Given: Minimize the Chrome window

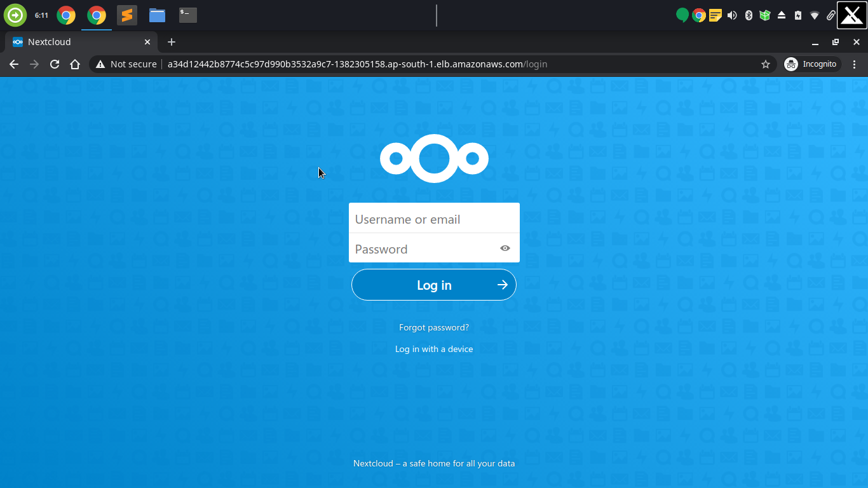Looking at the screenshot, I should 815,42.
